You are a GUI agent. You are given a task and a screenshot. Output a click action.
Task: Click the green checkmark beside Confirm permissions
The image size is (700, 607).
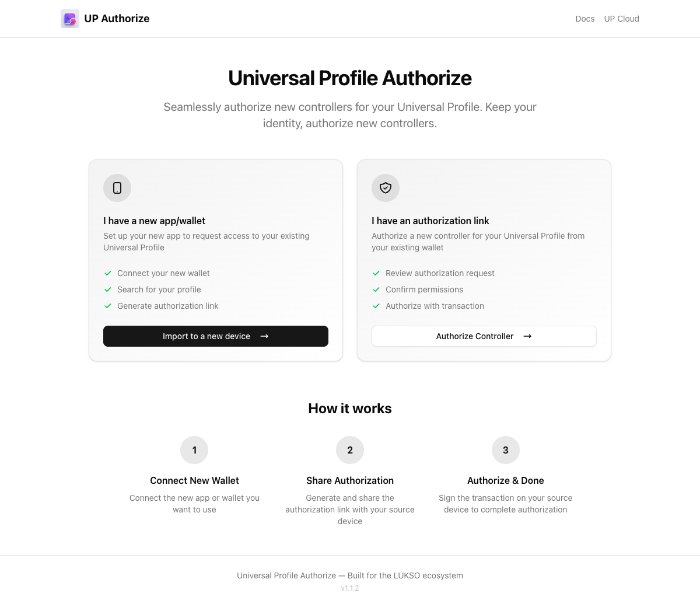pos(376,289)
